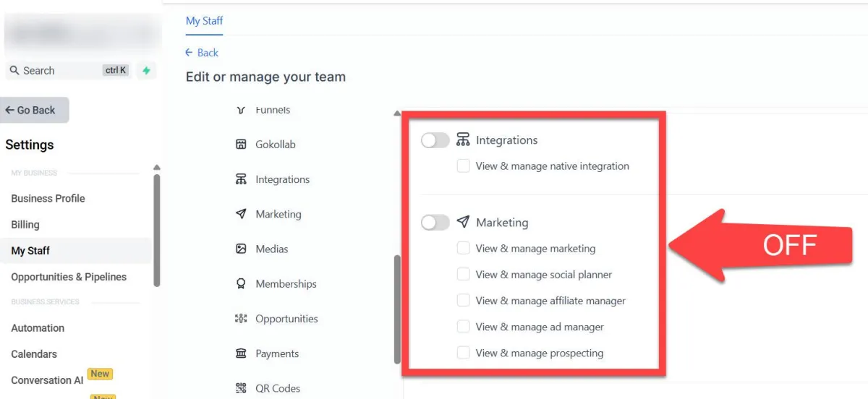Click the Gokollab store icon
The height and width of the screenshot is (399, 868).
coord(241,145)
